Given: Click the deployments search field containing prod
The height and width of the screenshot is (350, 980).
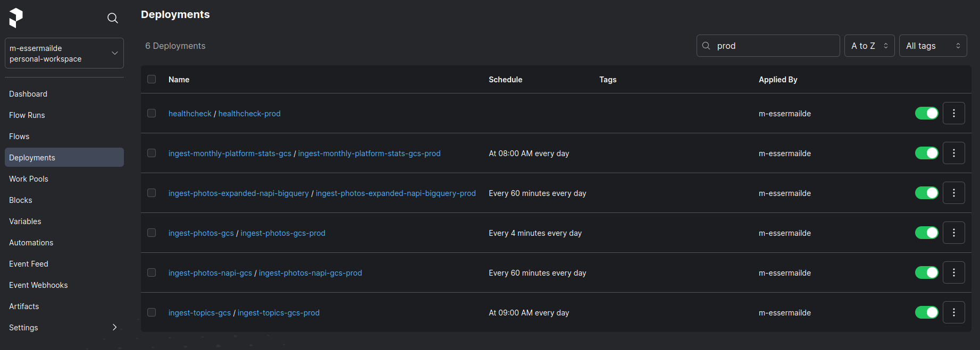Looking at the screenshot, I should point(768,46).
